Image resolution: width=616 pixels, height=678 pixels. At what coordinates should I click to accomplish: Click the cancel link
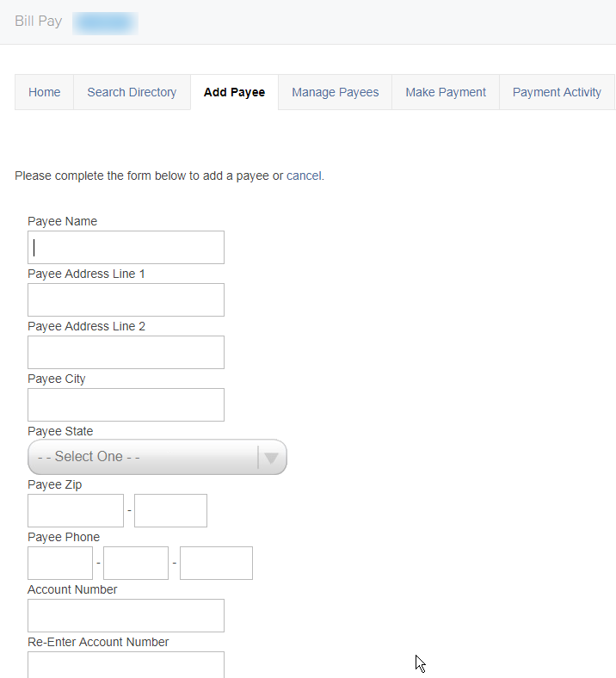304,176
